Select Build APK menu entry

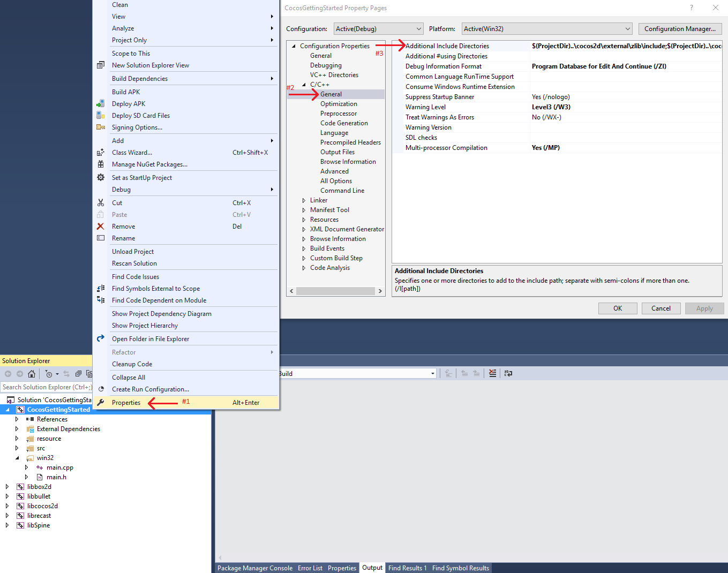click(x=186, y=92)
